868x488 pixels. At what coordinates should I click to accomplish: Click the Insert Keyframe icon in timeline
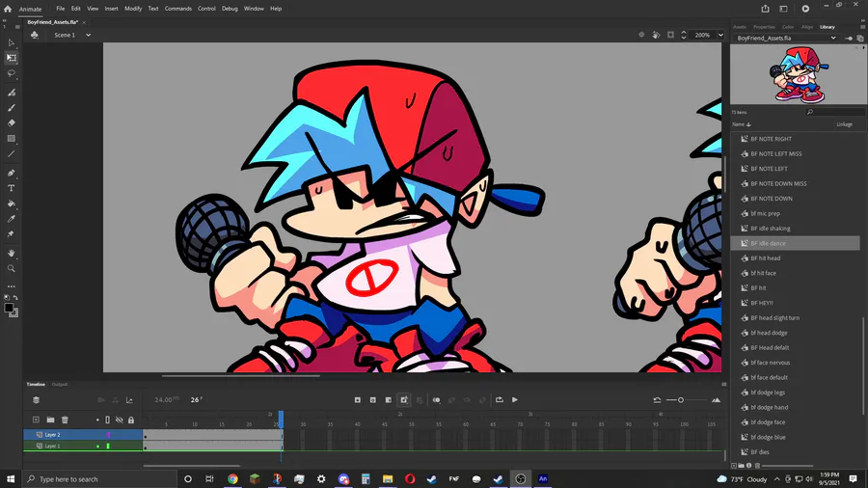pos(358,400)
